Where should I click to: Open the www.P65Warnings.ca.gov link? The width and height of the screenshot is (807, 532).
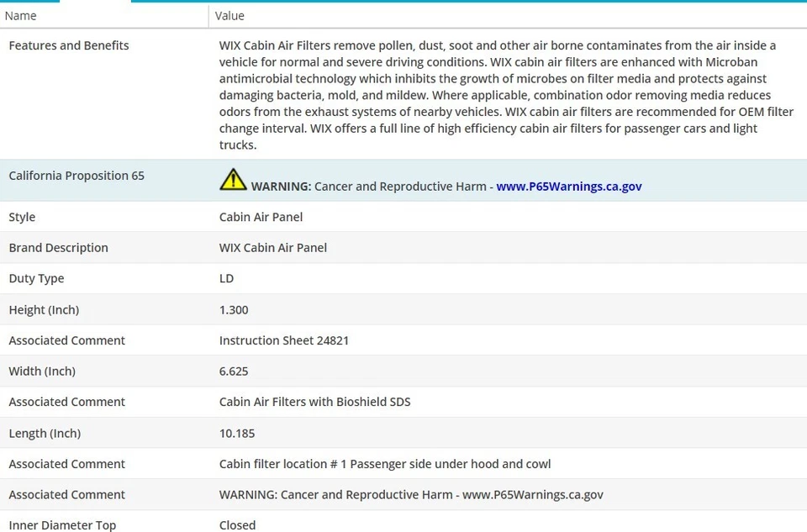pos(569,187)
